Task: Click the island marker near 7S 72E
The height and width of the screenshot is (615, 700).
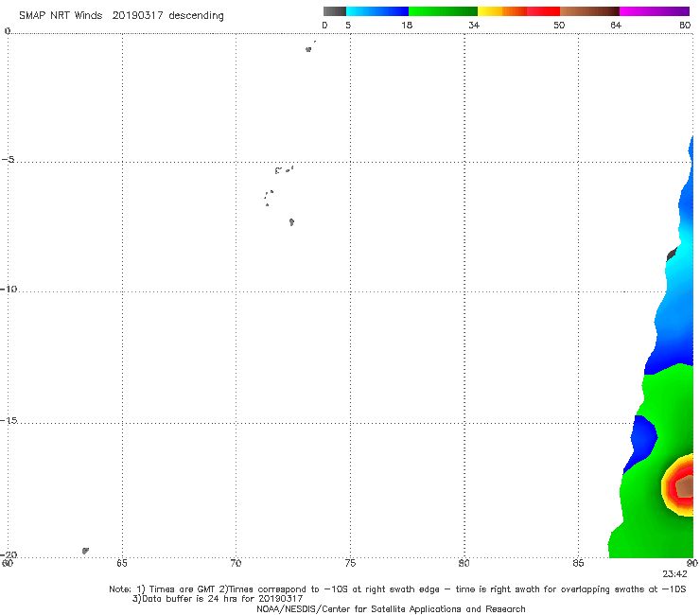Action: pyautogui.click(x=291, y=222)
